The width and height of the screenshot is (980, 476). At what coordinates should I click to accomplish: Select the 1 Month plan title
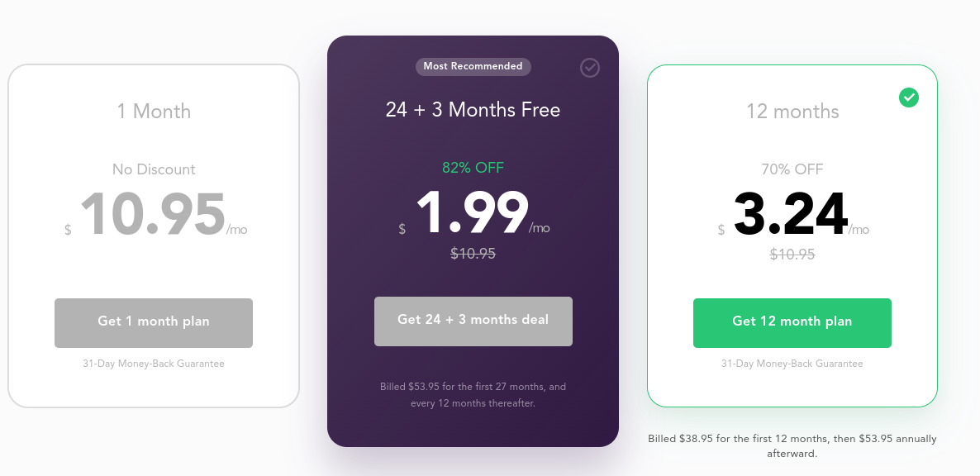pyautogui.click(x=154, y=112)
